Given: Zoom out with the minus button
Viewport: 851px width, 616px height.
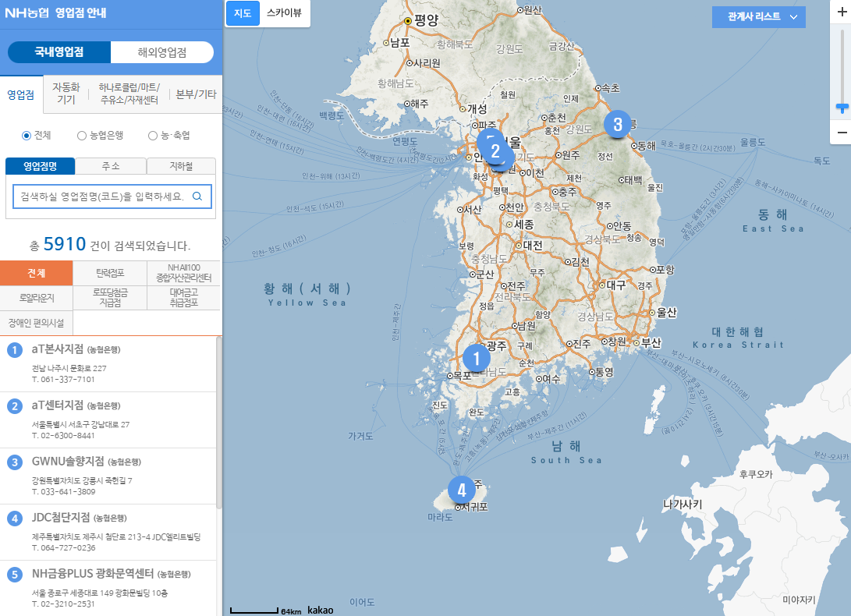Looking at the screenshot, I should click(842, 132).
